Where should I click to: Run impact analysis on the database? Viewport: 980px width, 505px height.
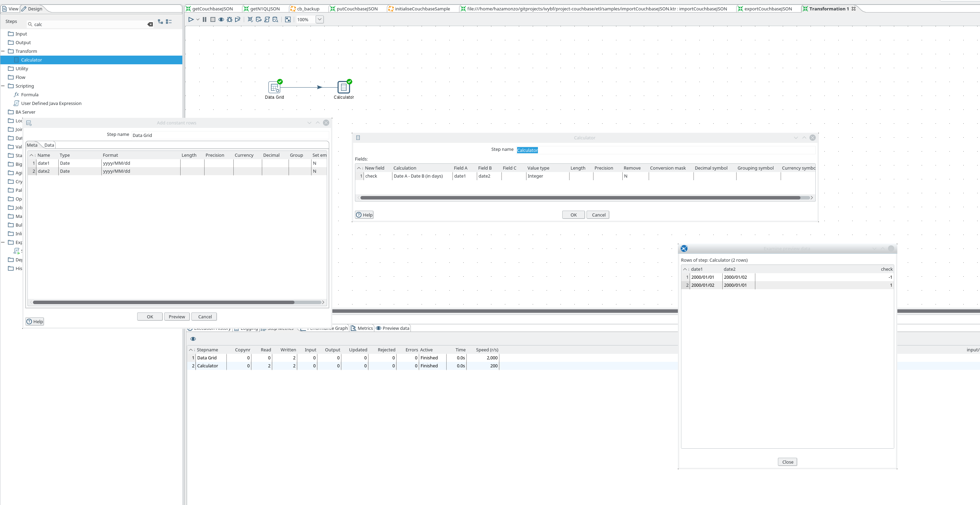(259, 19)
